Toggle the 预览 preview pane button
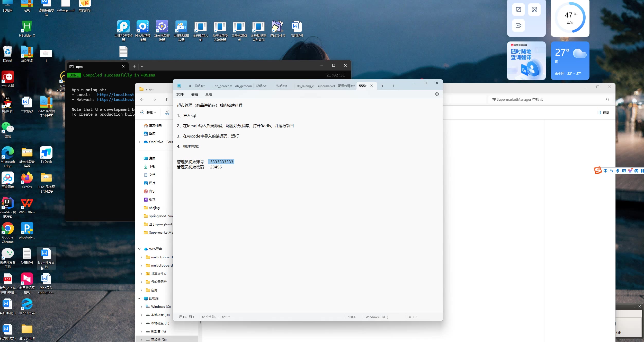644x342 pixels. 603,113
